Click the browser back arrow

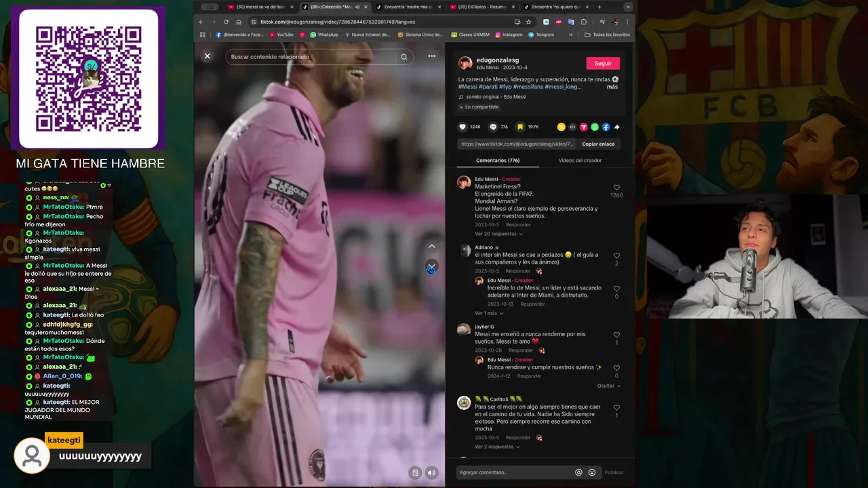201,22
